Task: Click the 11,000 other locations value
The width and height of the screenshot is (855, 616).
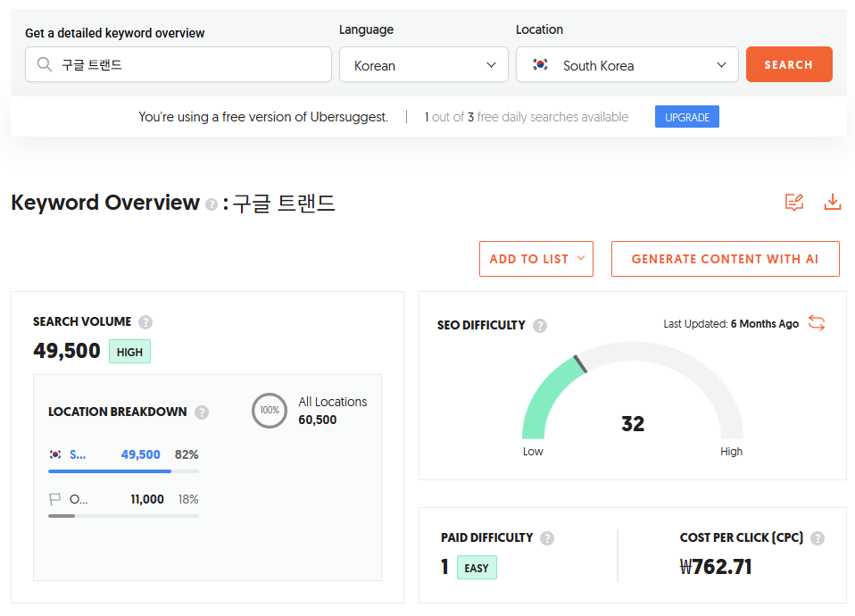Action: click(147, 499)
